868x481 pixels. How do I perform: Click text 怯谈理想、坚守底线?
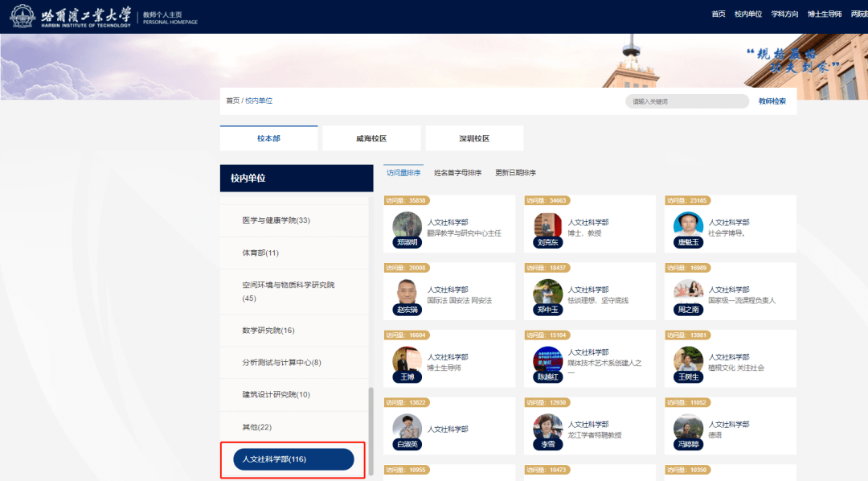tap(598, 300)
